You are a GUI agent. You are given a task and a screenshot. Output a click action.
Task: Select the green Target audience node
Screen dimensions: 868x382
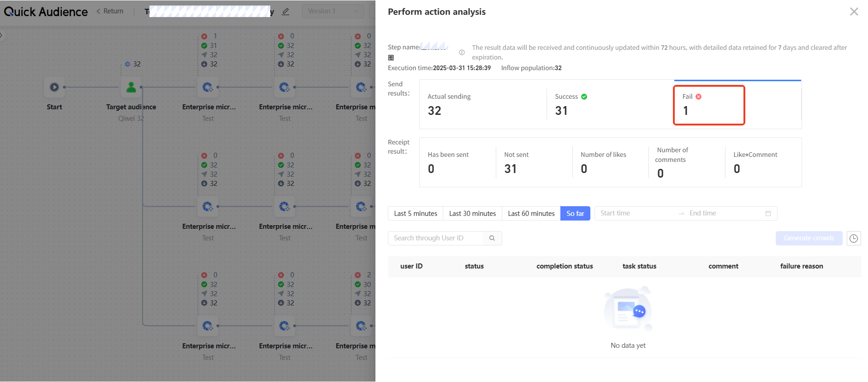coord(131,87)
